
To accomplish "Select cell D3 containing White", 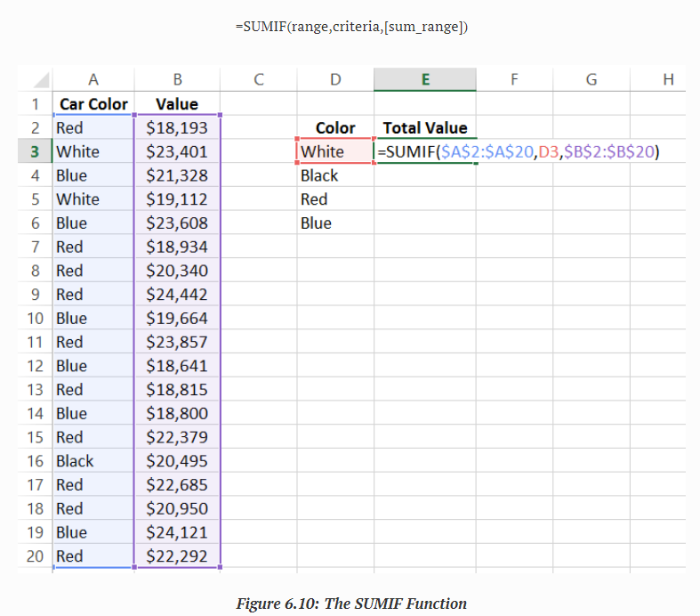I will click(x=334, y=151).
